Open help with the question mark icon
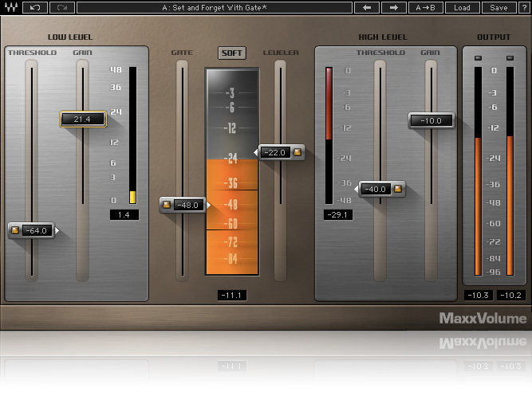This screenshot has width=532, height=396. click(x=523, y=7)
